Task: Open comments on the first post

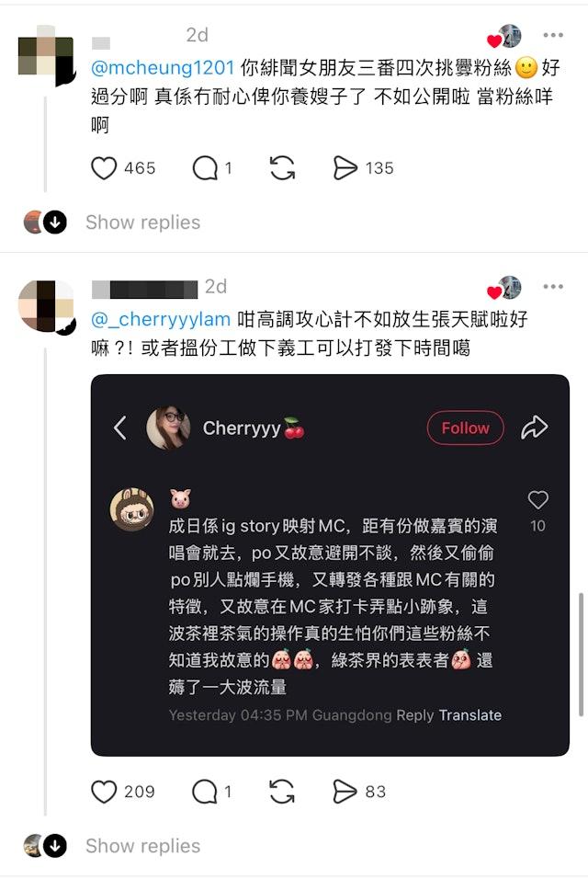Action: tap(204, 168)
